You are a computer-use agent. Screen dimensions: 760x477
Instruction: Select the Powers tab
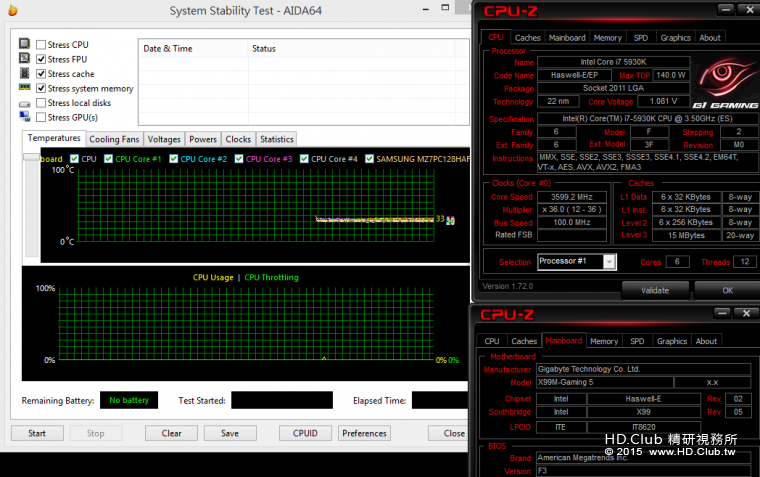point(203,139)
